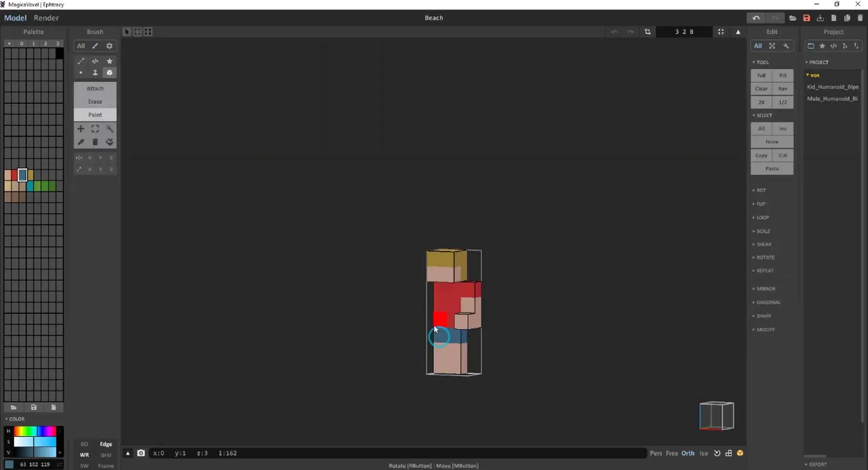Click the All filter in Edit panel
Screen dimensions: 868x470
(x=758, y=46)
